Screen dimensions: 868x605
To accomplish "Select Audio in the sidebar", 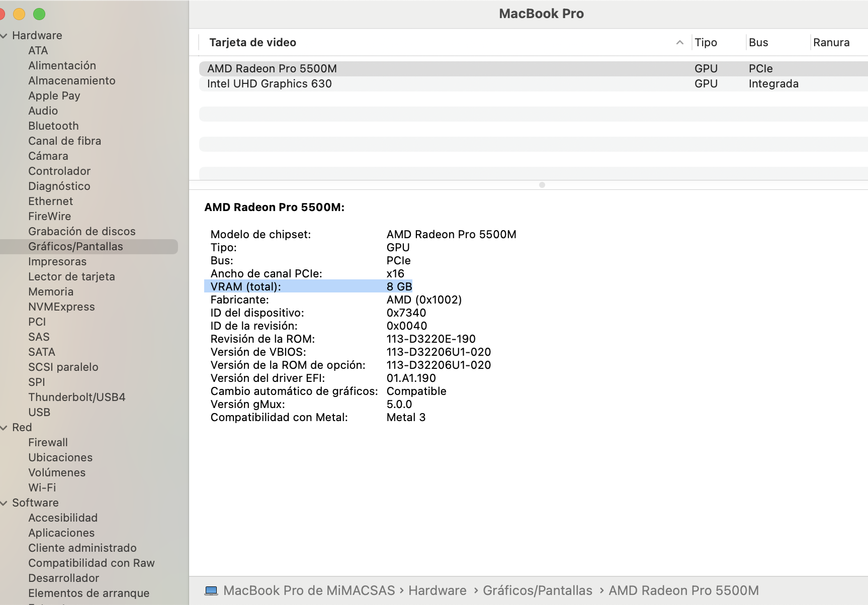I will tap(43, 111).
